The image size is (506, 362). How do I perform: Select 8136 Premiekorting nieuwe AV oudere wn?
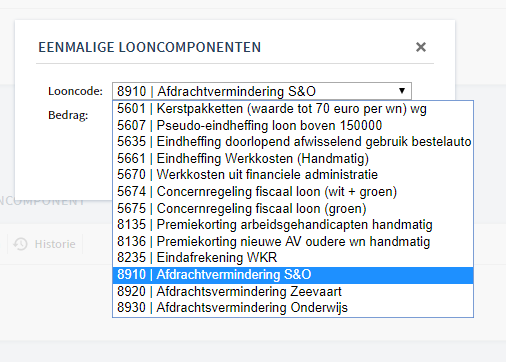tap(293, 241)
